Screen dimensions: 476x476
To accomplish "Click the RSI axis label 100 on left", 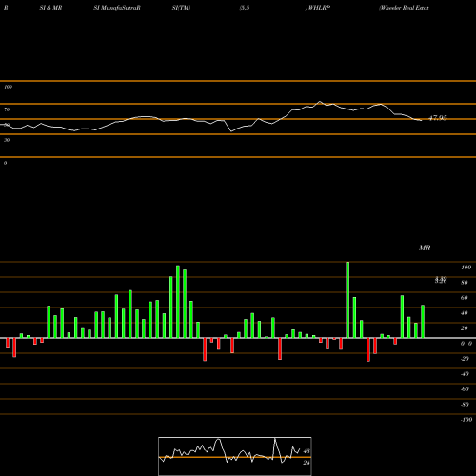I will point(8,87).
